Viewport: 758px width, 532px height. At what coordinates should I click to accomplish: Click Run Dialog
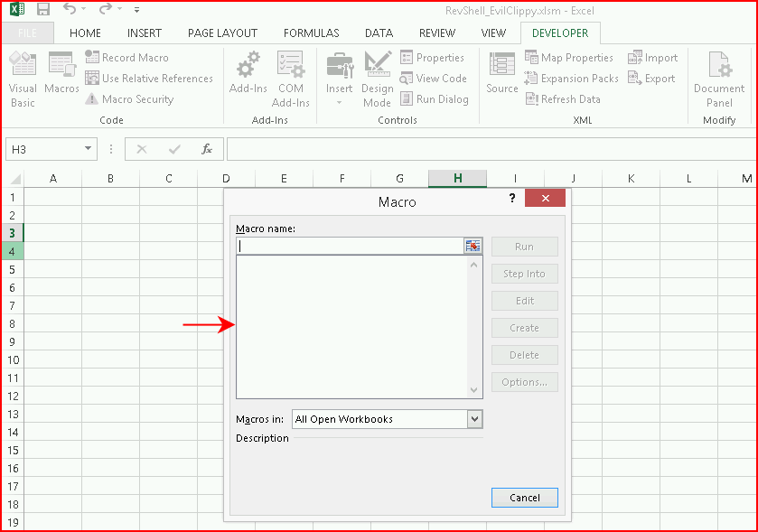[434, 99]
